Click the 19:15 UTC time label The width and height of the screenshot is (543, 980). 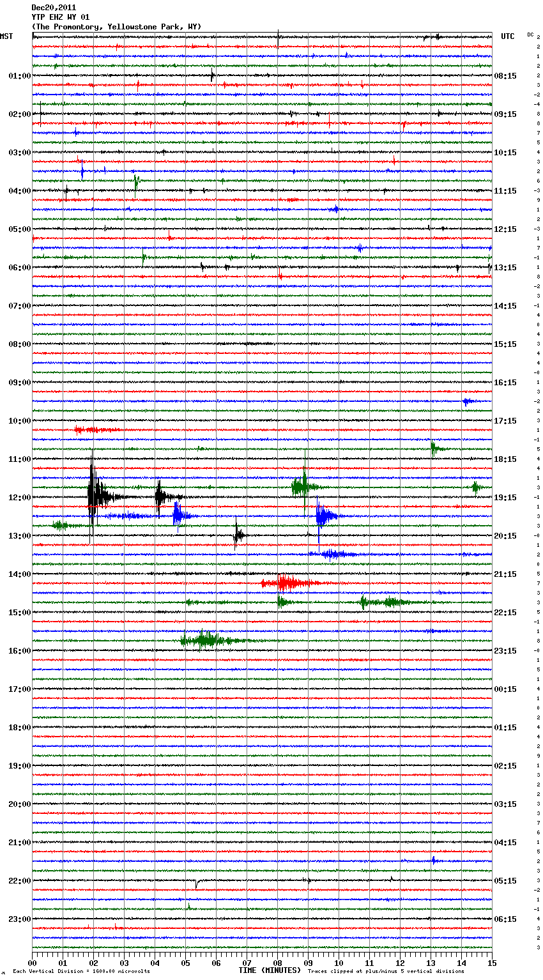click(505, 498)
